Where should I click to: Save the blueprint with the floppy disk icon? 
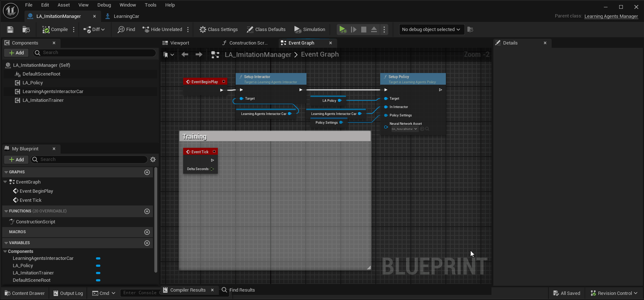(10, 30)
